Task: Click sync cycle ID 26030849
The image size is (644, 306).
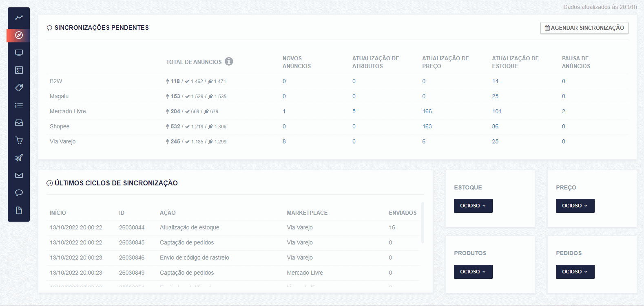Action: [x=132, y=273]
